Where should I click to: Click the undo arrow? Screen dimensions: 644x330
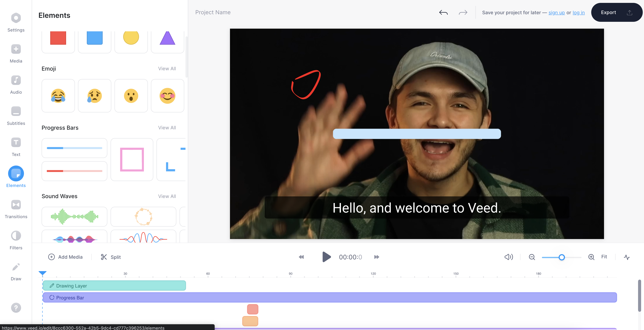coord(443,12)
